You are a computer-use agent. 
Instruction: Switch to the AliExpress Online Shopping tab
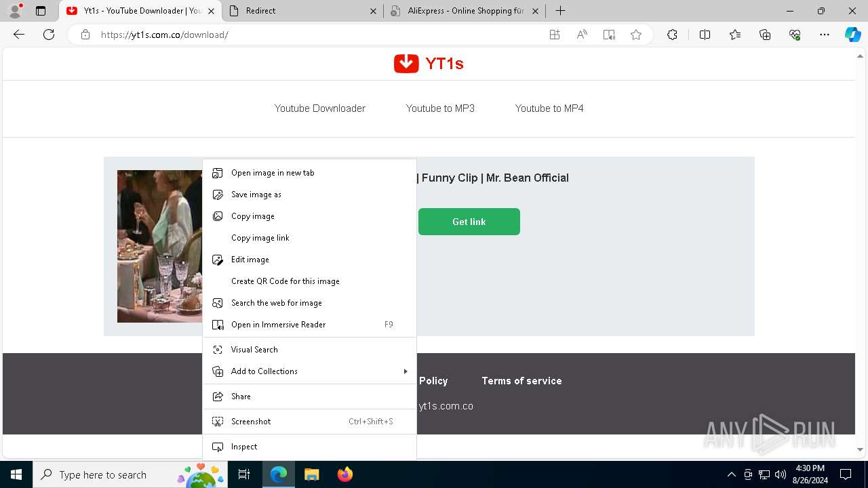465,11
